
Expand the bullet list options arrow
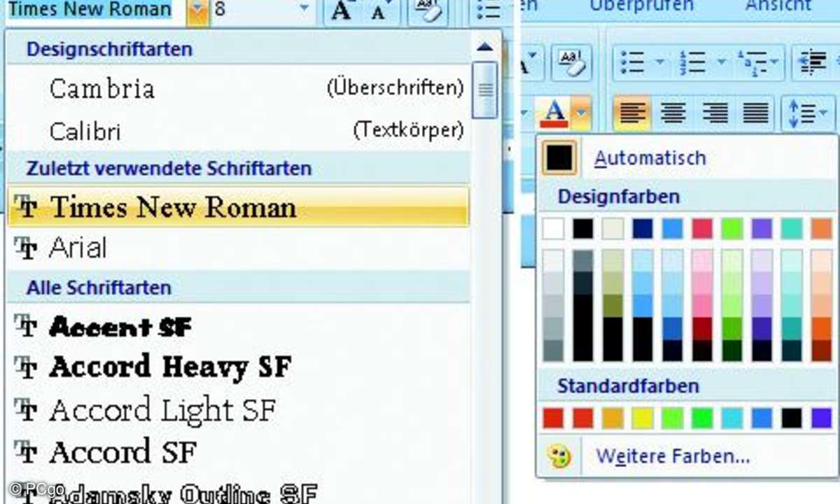[x=659, y=63]
